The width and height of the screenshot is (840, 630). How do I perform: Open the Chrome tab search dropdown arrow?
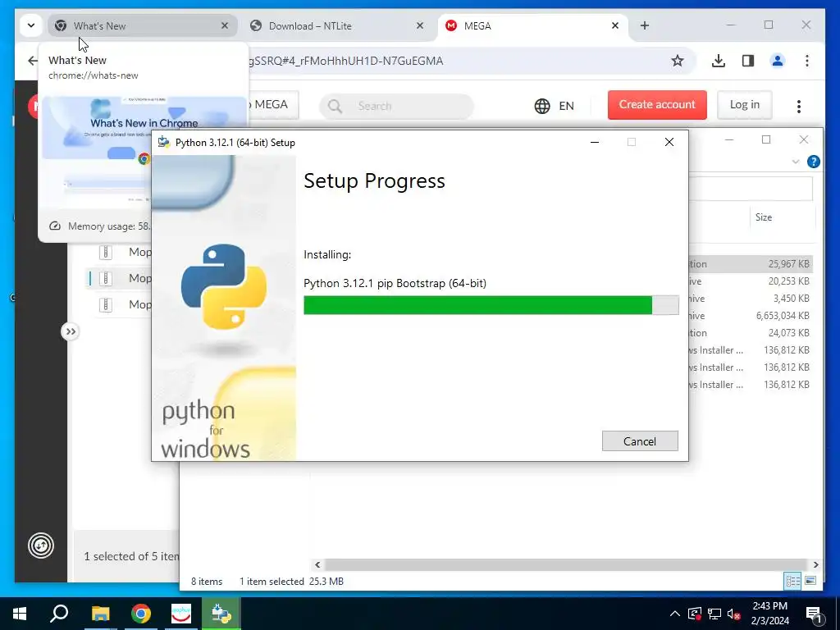click(x=31, y=25)
